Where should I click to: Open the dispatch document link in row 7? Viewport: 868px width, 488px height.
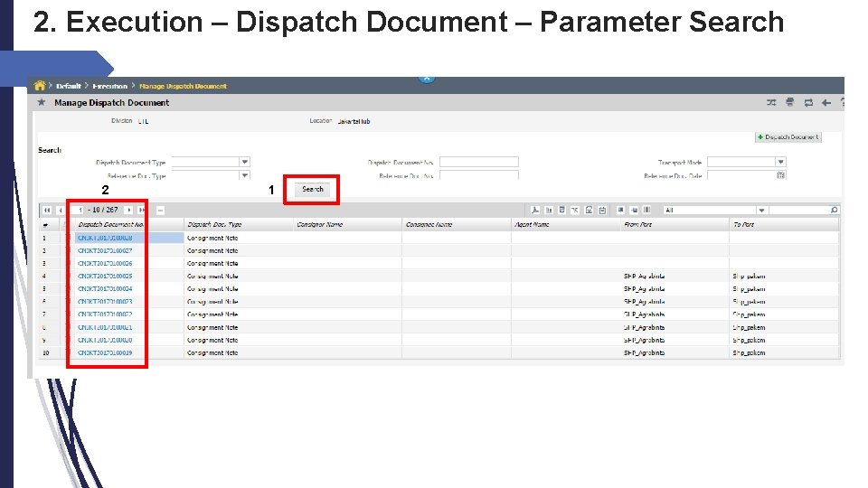pyautogui.click(x=105, y=314)
